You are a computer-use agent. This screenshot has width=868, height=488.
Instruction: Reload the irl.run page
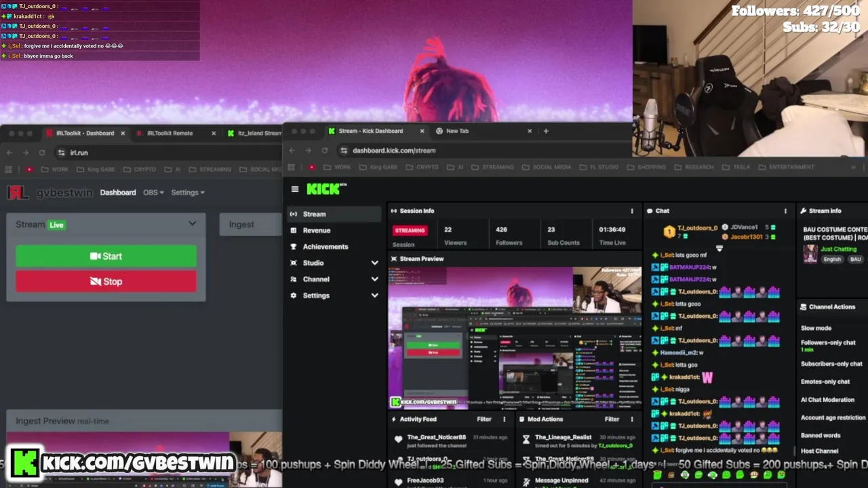pyautogui.click(x=42, y=152)
